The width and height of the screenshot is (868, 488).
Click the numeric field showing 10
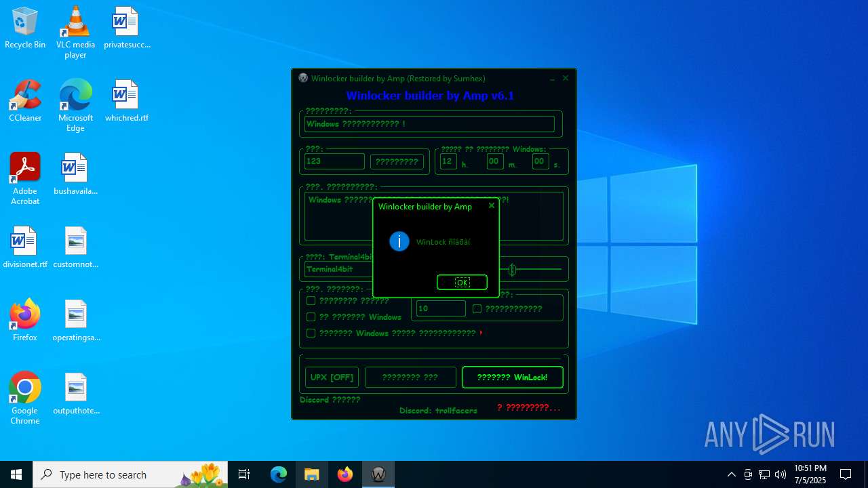[441, 308]
